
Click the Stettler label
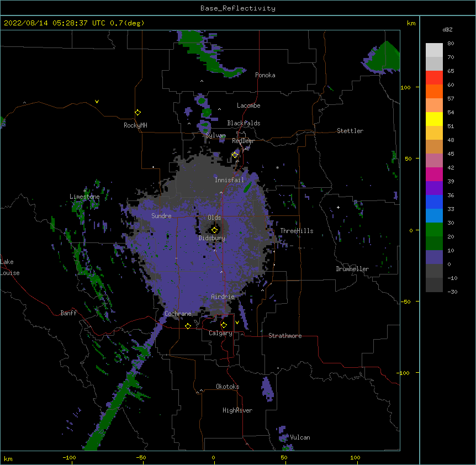(x=350, y=131)
